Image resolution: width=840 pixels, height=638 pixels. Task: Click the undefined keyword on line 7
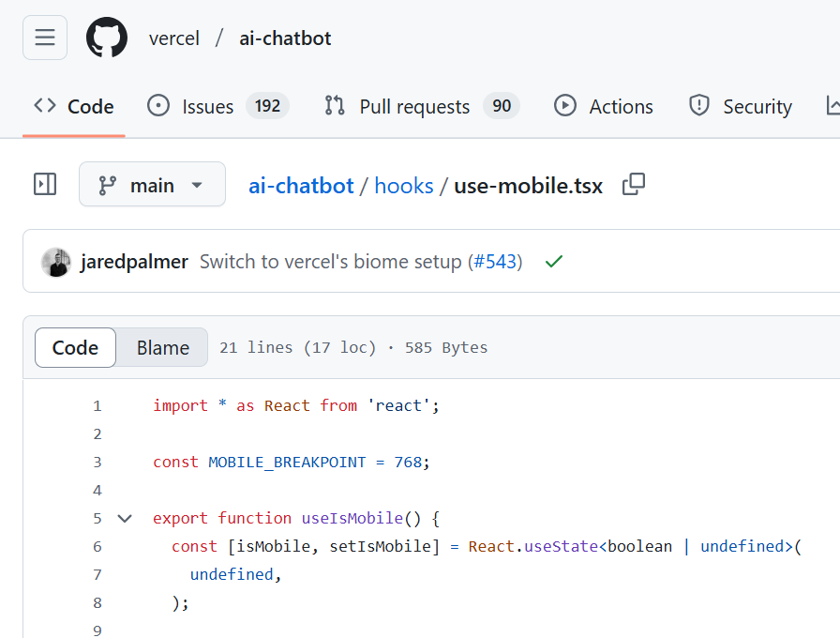coord(232,574)
